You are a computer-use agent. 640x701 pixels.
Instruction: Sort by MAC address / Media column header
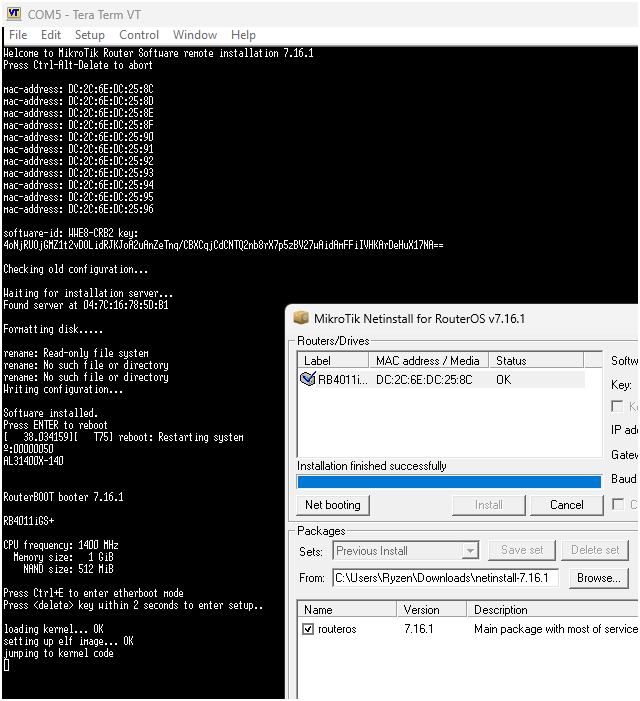point(429,360)
